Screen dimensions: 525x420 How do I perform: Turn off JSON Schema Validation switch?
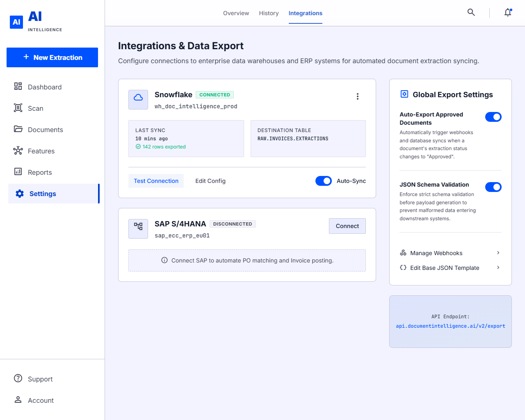[493, 187]
